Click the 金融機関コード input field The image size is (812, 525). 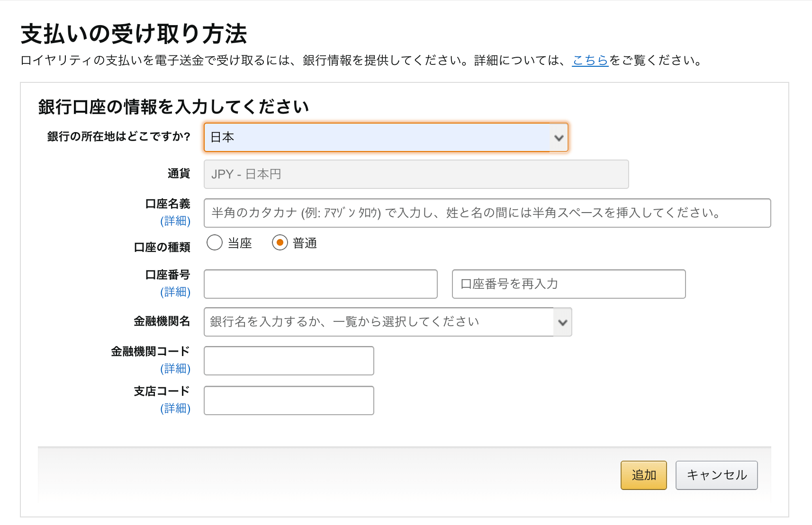coord(289,361)
